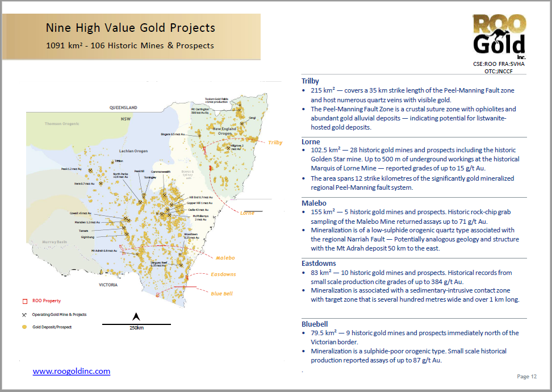Select the Bluebell section heading
Viewport: 552px width, 392px height.
(x=315, y=324)
